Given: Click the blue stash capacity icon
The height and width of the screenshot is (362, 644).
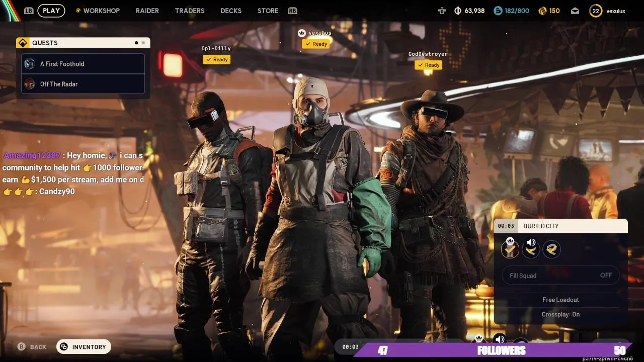Looking at the screenshot, I should (x=498, y=11).
